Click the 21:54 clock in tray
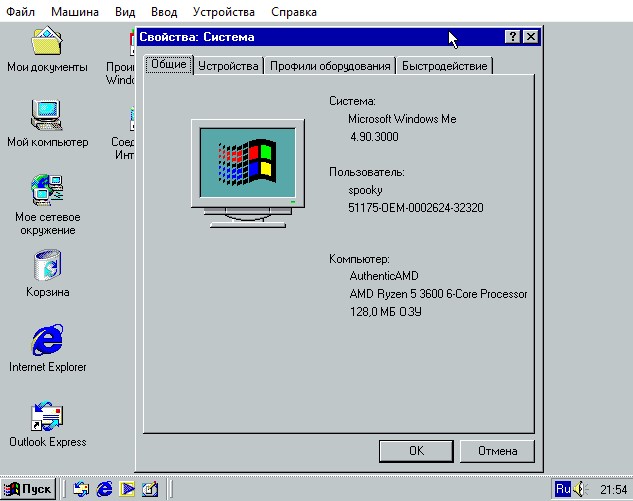The image size is (633, 501). pos(613,490)
